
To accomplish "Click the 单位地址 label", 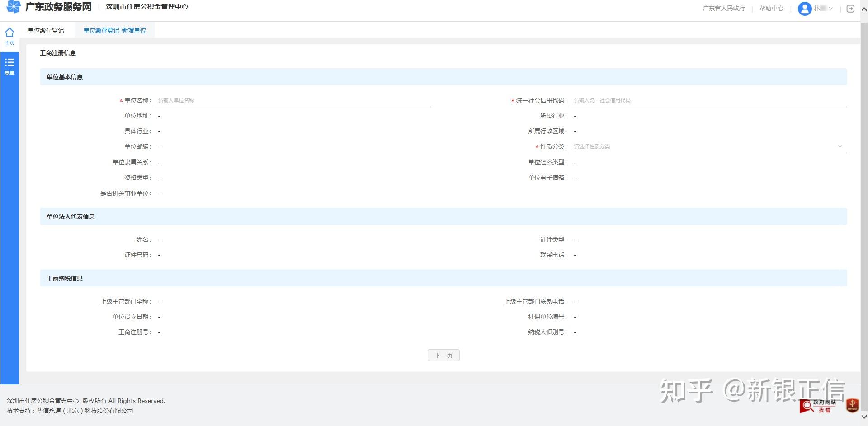I will click(137, 116).
